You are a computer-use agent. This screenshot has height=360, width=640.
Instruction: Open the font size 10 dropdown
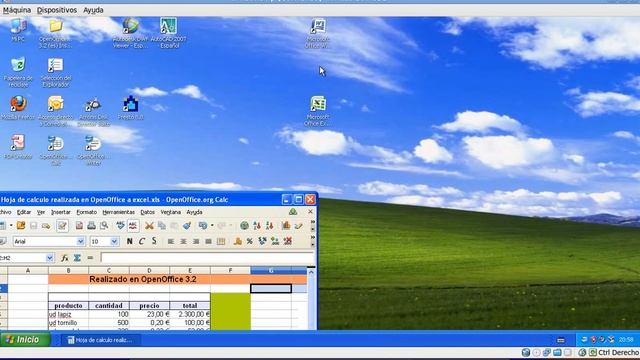pyautogui.click(x=114, y=242)
